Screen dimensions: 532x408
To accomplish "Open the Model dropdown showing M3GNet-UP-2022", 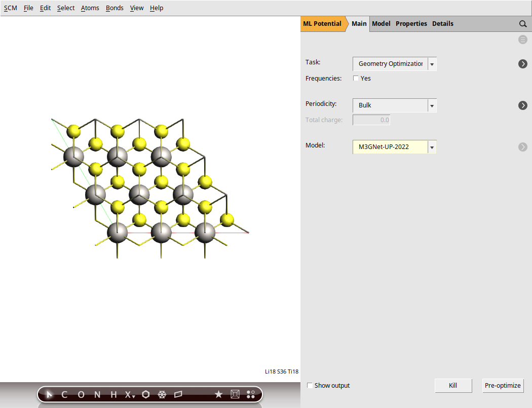I will click(431, 147).
